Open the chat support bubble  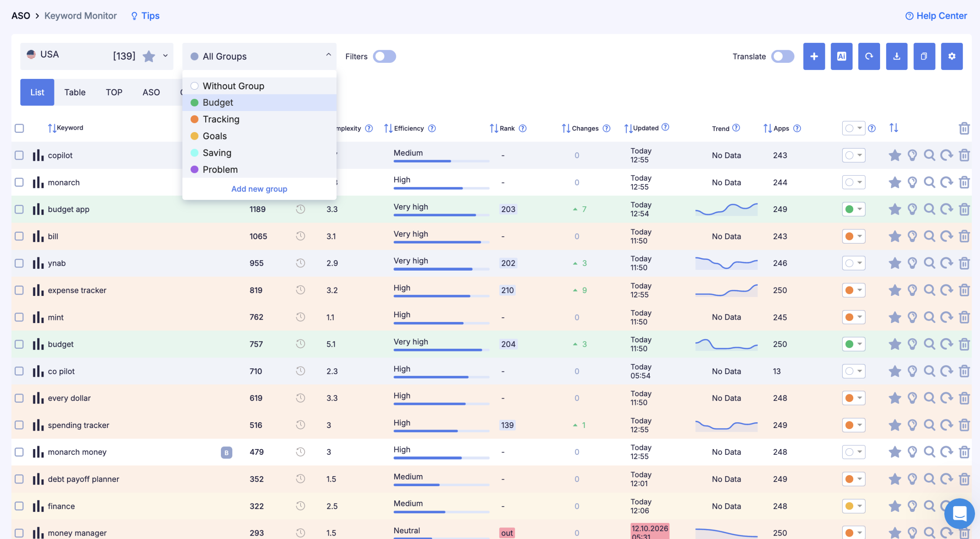(x=959, y=514)
